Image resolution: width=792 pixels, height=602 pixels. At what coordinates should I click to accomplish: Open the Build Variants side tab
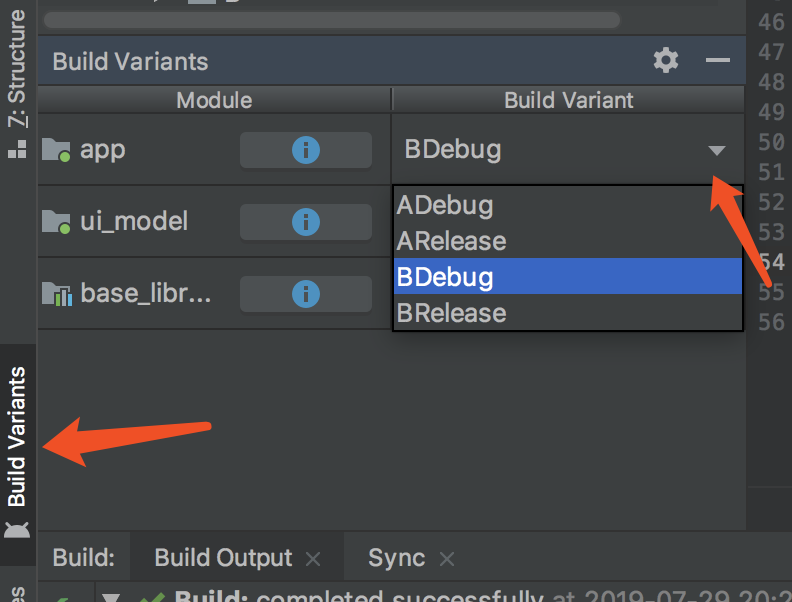17,437
